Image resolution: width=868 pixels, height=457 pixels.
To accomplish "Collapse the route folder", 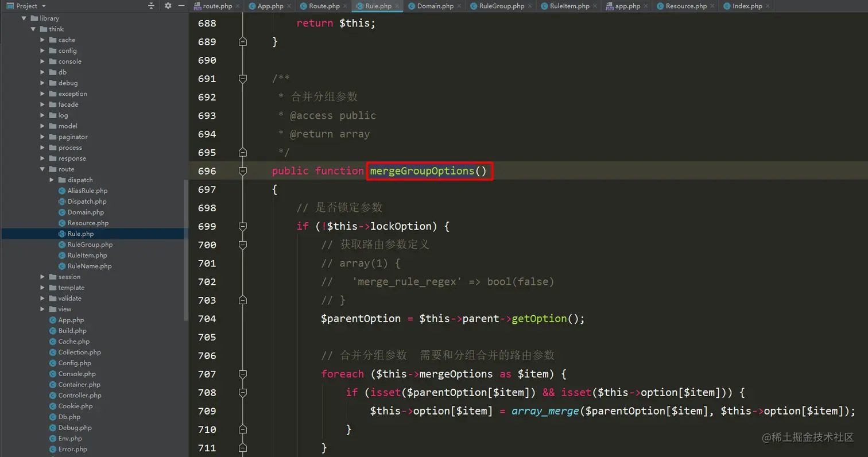I will point(42,169).
